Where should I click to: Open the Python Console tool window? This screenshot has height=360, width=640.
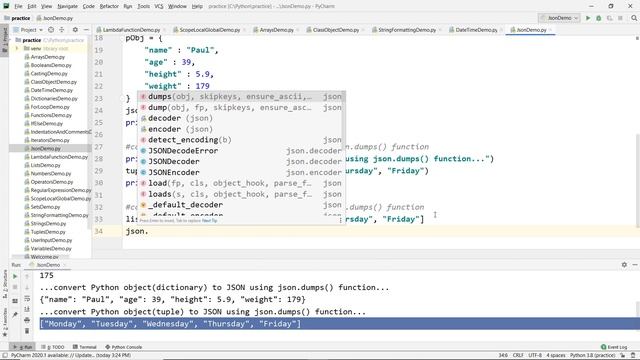[x=124, y=347]
